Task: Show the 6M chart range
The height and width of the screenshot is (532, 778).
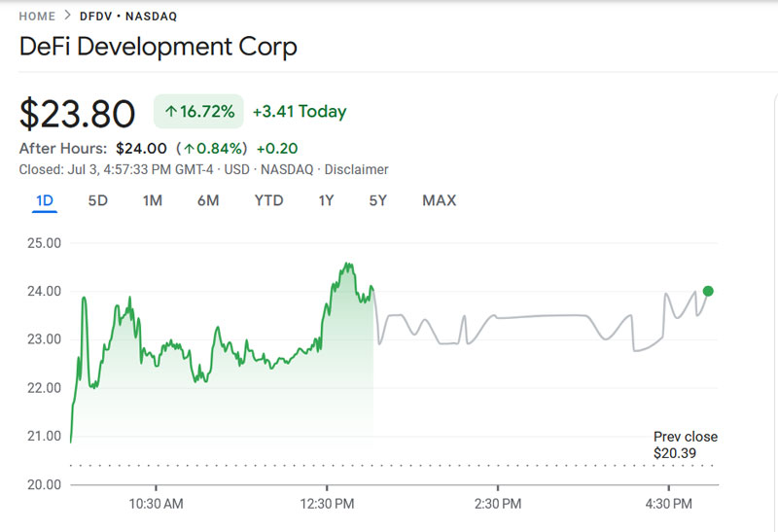Action: pyautogui.click(x=208, y=200)
